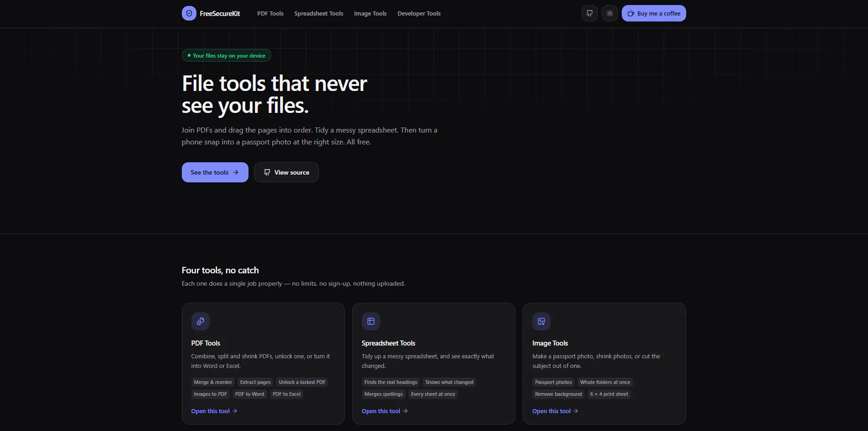Click the Spreadsheet Tools card icon
868x431 pixels.
(371, 321)
